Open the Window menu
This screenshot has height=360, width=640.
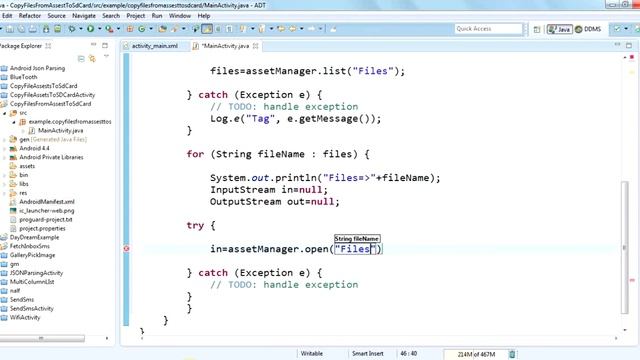pyautogui.click(x=180, y=16)
